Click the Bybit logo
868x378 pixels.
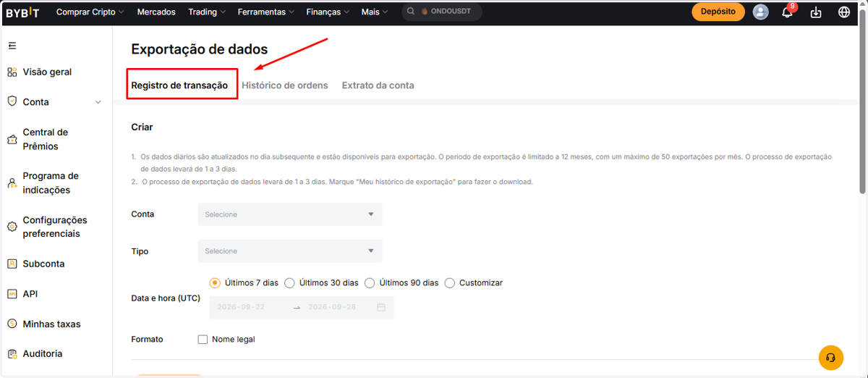point(22,12)
